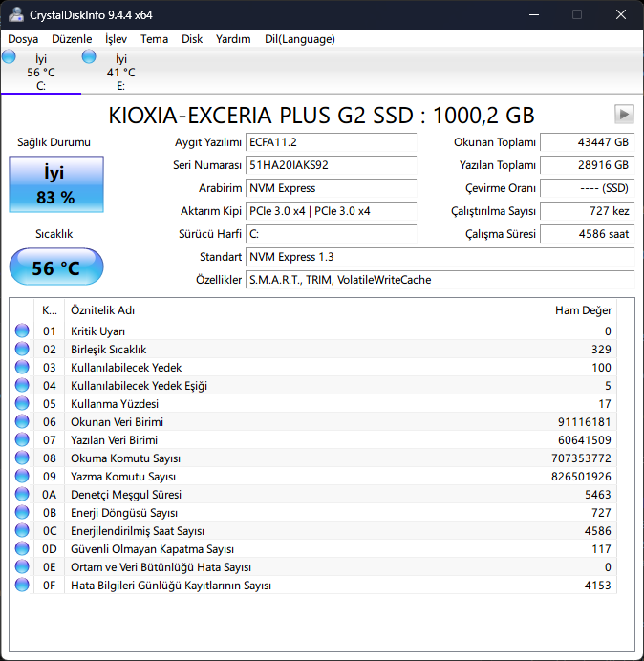Click the K... ID column header
This screenshot has height=661, width=644.
click(50, 310)
